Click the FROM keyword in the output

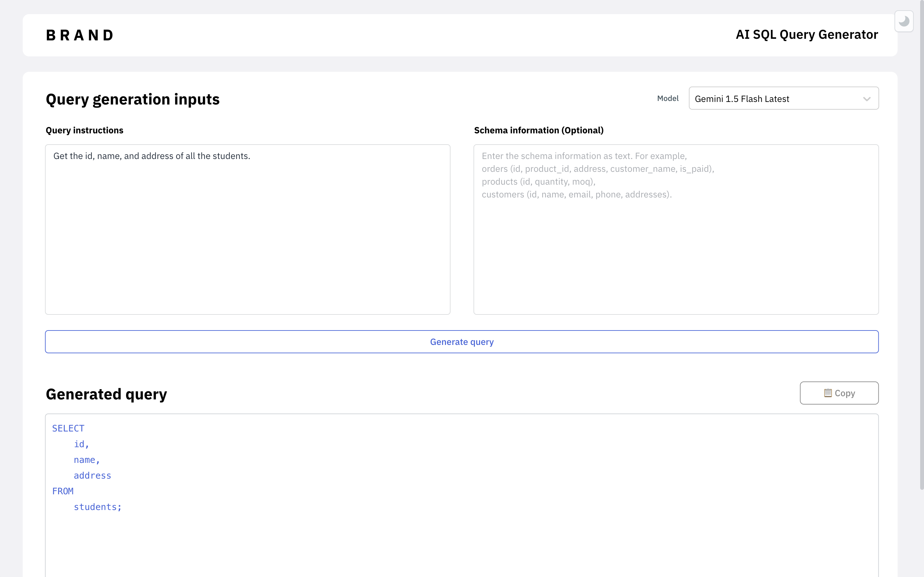[63, 491]
